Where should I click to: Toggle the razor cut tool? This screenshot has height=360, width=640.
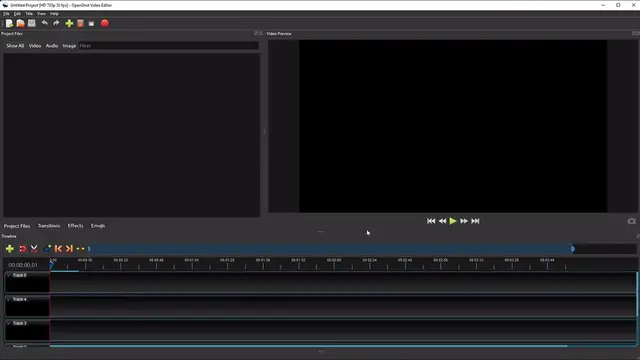click(x=34, y=249)
